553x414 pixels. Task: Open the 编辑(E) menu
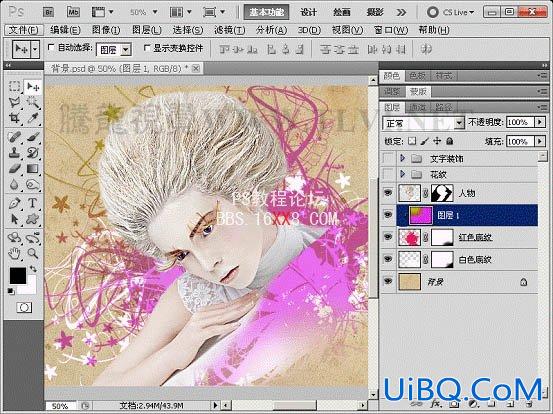click(65, 30)
